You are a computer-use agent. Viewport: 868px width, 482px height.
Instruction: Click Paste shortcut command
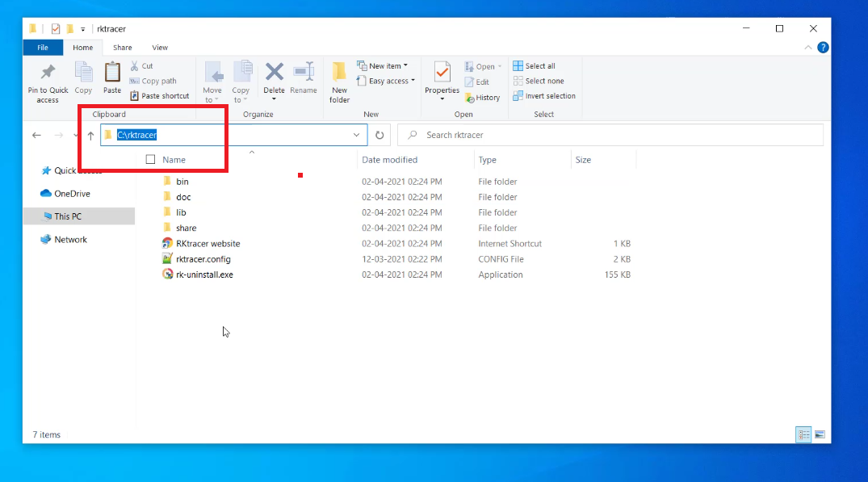(x=159, y=96)
